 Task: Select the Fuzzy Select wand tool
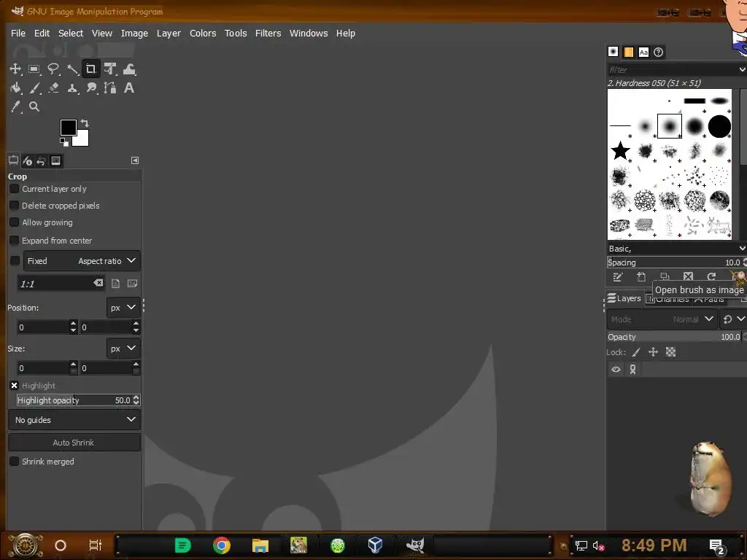pyautogui.click(x=72, y=69)
